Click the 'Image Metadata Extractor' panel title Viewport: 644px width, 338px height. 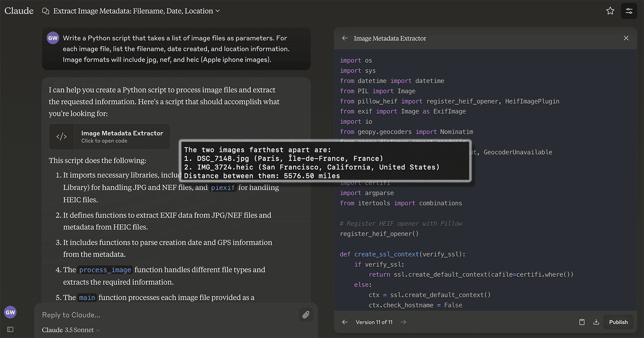(x=390, y=38)
